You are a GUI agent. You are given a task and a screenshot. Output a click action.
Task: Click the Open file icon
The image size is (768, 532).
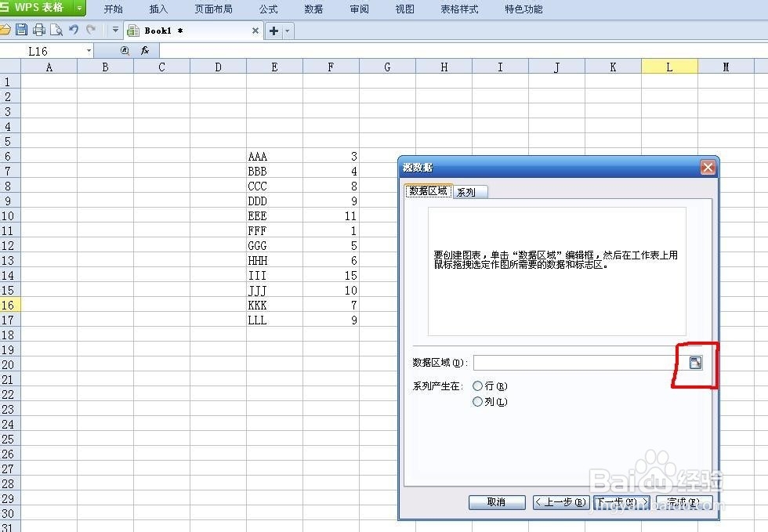pyautogui.click(x=5, y=28)
